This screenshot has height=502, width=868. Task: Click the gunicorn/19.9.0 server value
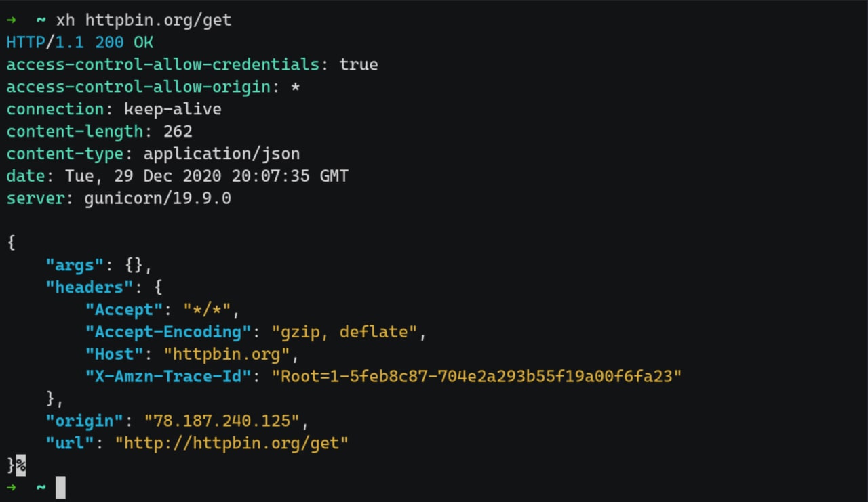(x=158, y=198)
